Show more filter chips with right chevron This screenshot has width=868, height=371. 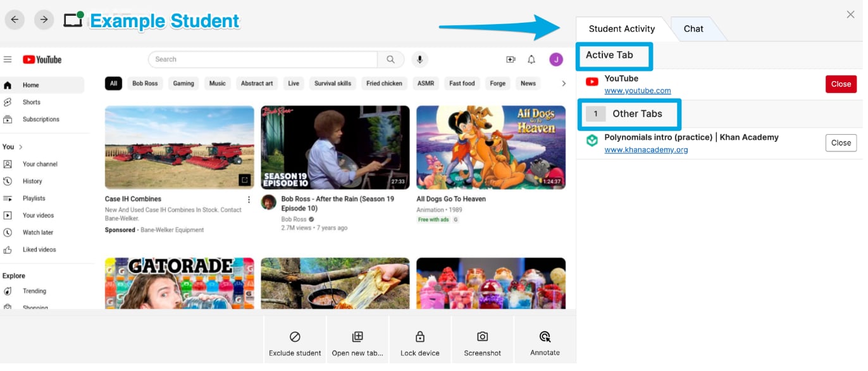[x=564, y=83]
